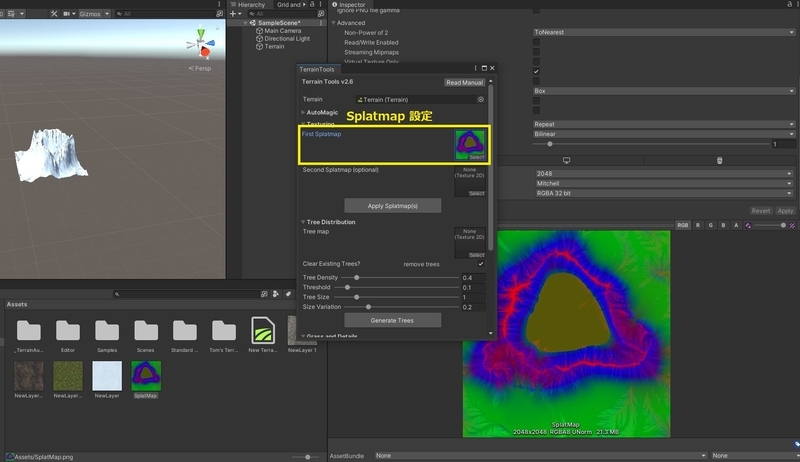Image resolution: width=800 pixels, height=462 pixels.
Task: Open the Scene view tools icon
Action: (54, 14)
